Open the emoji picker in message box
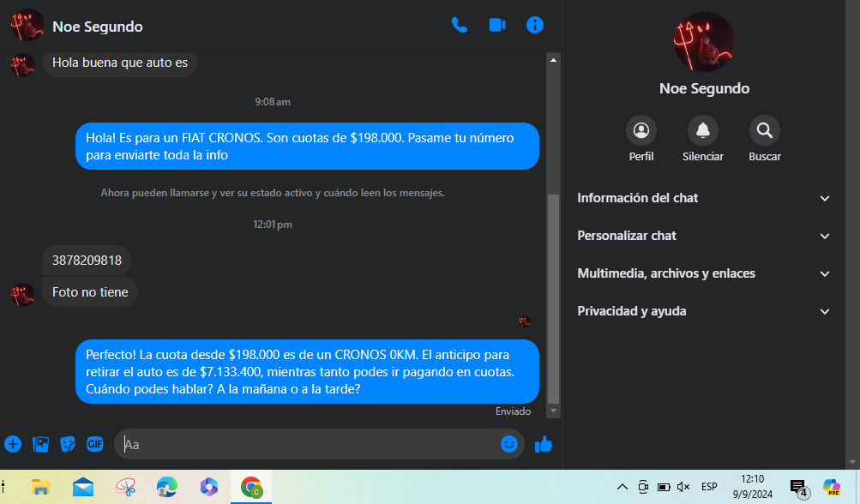The height and width of the screenshot is (504, 860). [x=509, y=444]
